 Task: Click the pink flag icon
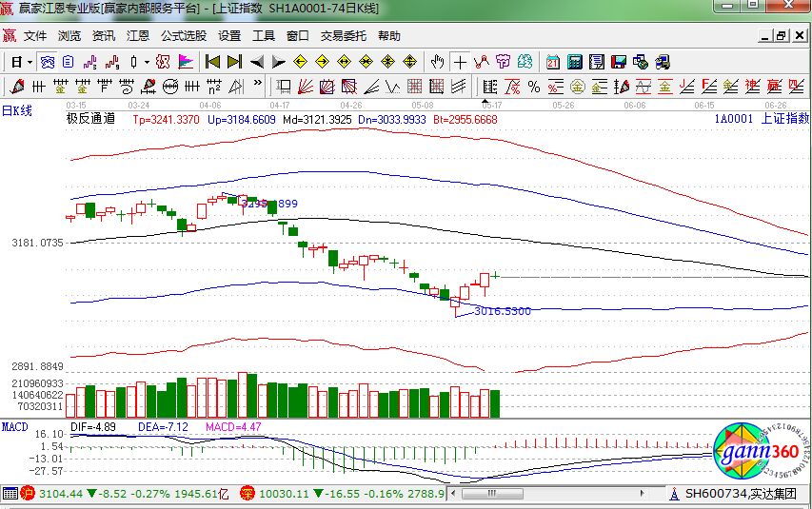click(186, 62)
